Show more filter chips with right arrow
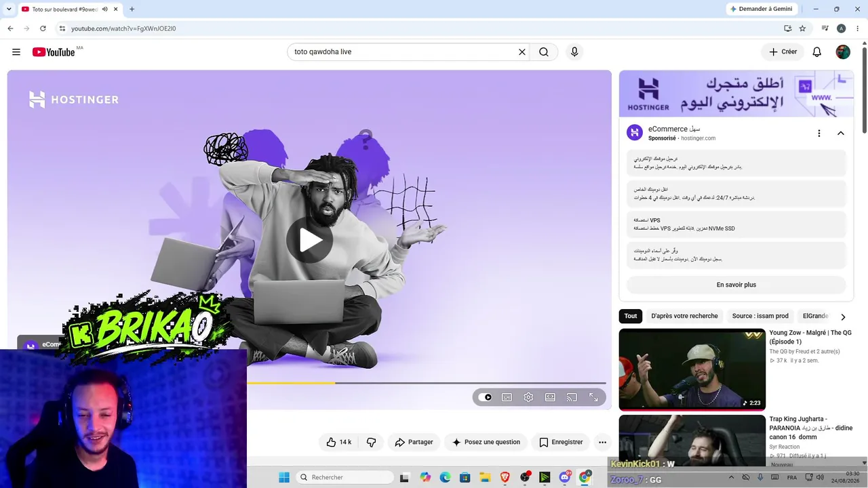The width and height of the screenshot is (868, 488). tap(843, 317)
